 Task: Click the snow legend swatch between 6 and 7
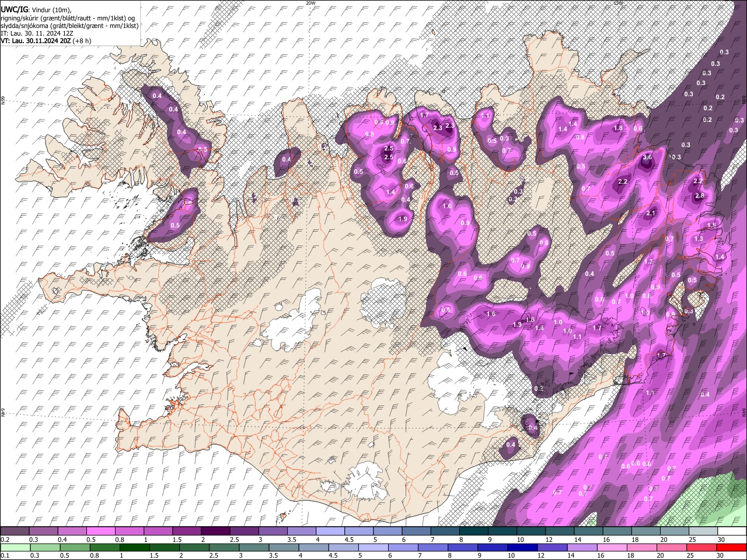pos(416,531)
